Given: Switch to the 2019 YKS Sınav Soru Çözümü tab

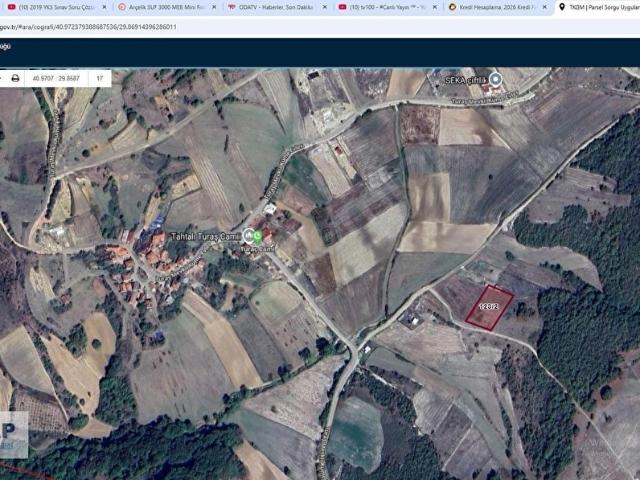Looking at the screenshot, I should click(57, 7).
